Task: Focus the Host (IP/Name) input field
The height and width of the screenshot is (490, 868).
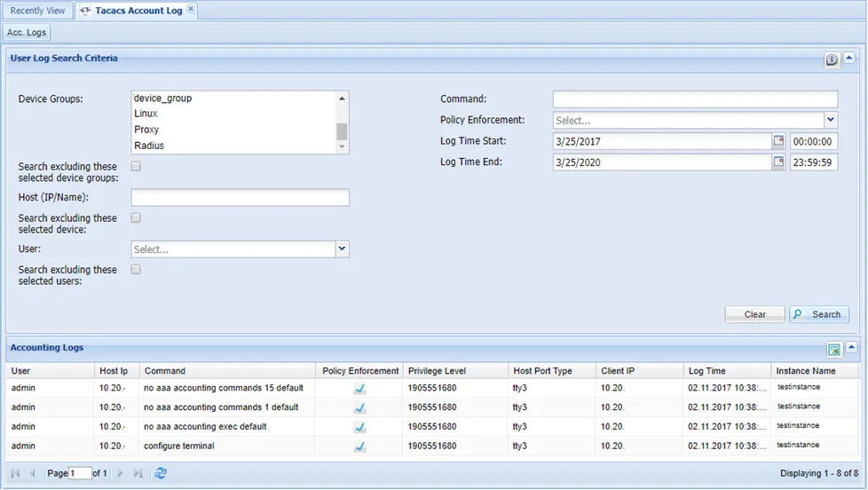Action: [240, 198]
